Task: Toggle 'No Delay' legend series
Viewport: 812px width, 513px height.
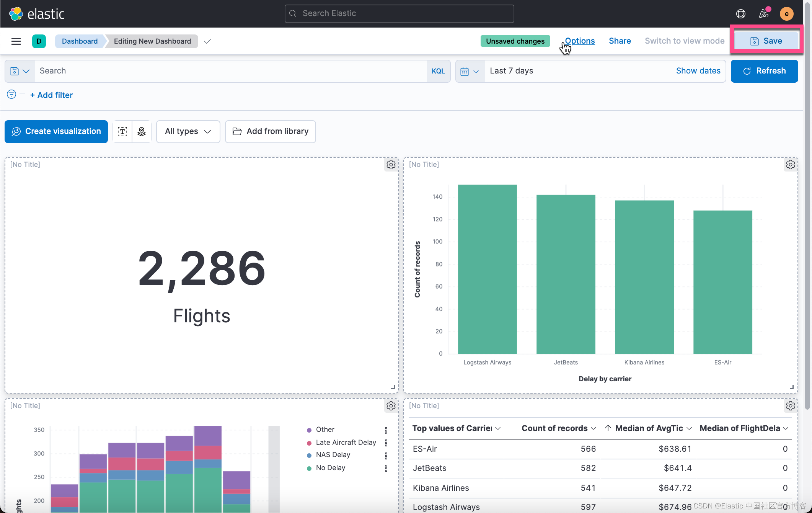Action: 330,468
